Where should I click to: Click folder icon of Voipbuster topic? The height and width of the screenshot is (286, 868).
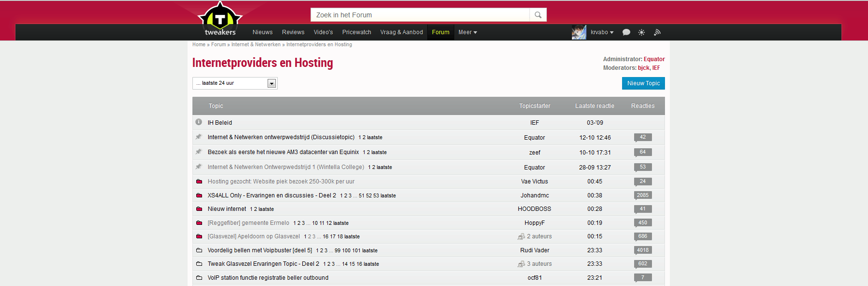[199, 250]
